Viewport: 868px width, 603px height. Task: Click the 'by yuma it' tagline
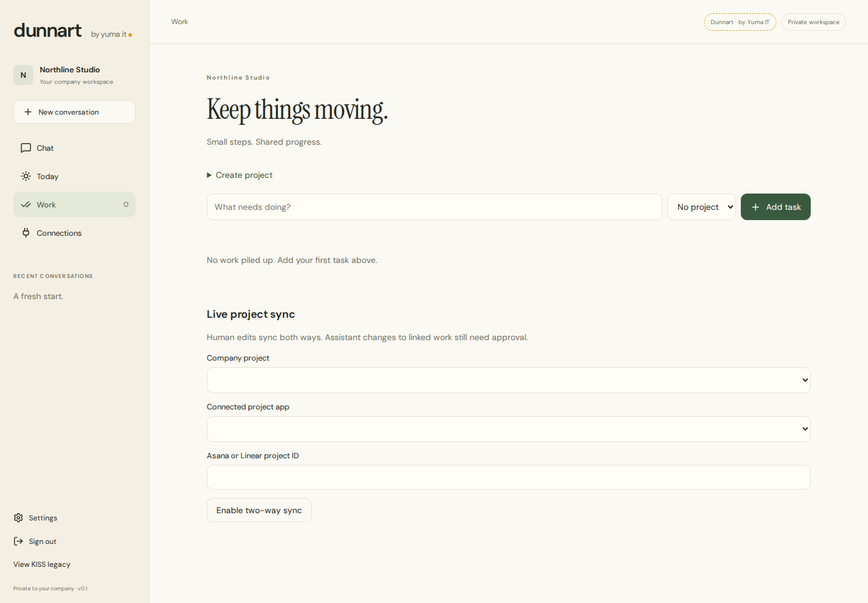(x=109, y=34)
